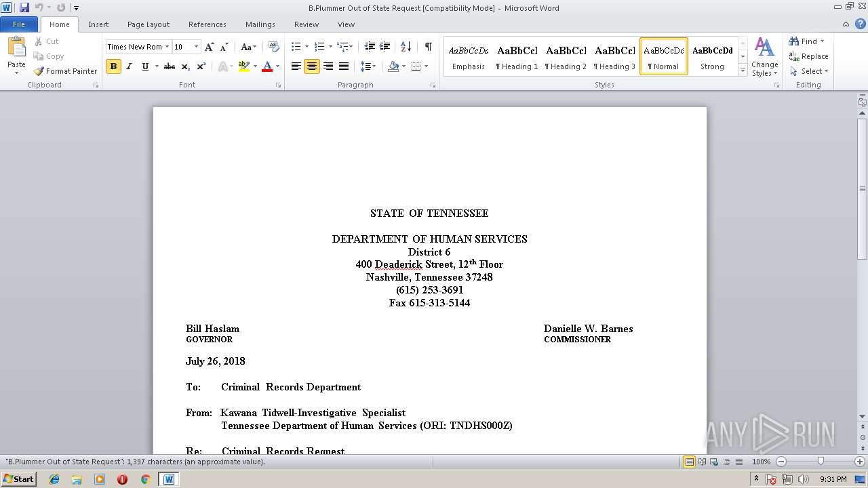The image size is (868, 488).
Task: Switch to the References tab
Action: click(208, 24)
